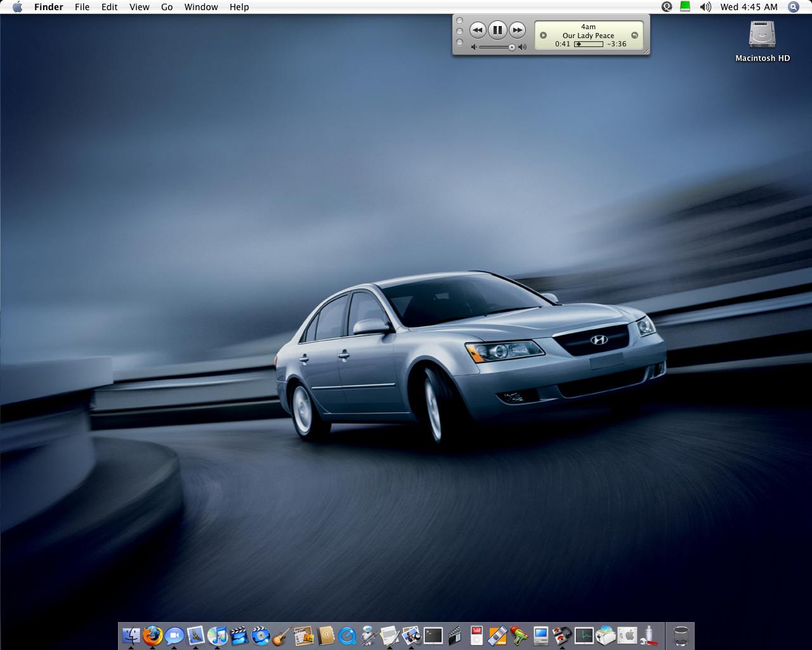Viewport: 812px width, 650px height.
Task: Open Preview photo-loupe icon in Dock
Action: click(x=412, y=635)
